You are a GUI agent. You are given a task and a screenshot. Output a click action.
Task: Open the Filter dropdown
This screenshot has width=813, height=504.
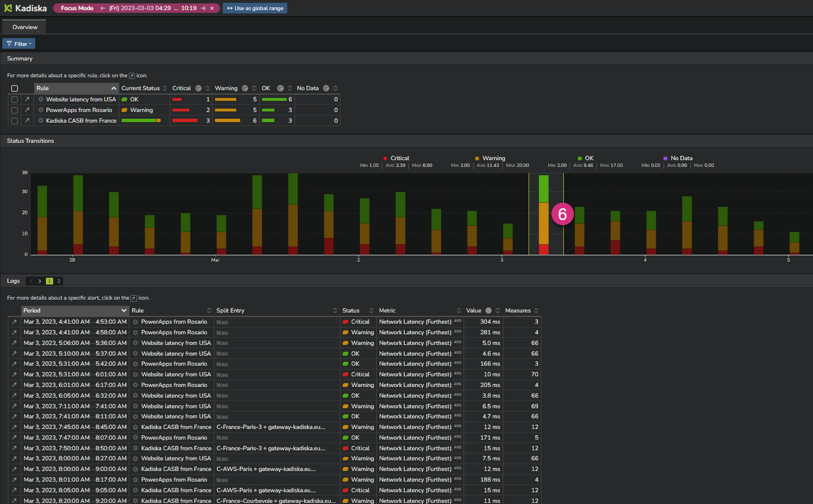18,44
